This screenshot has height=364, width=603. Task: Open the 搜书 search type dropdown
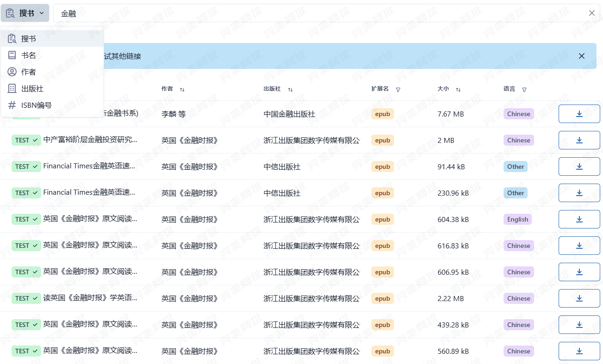pos(25,13)
